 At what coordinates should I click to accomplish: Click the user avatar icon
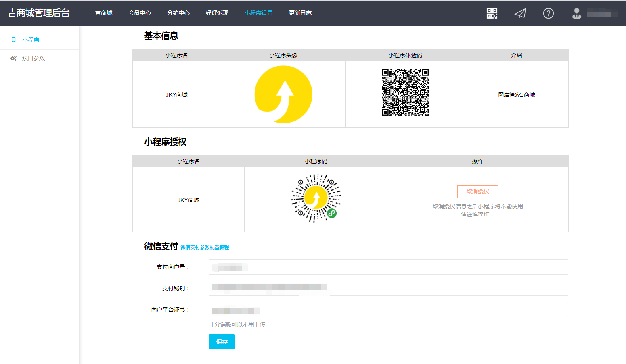tap(577, 13)
